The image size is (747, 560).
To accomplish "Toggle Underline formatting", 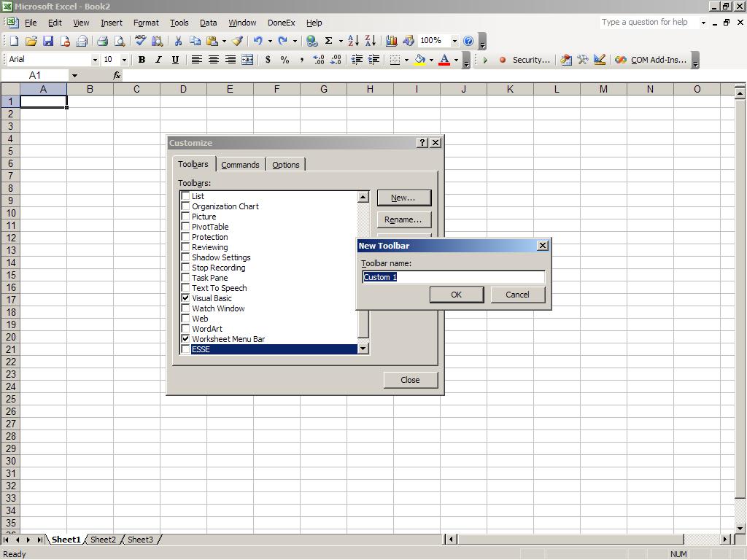I will pos(175,60).
